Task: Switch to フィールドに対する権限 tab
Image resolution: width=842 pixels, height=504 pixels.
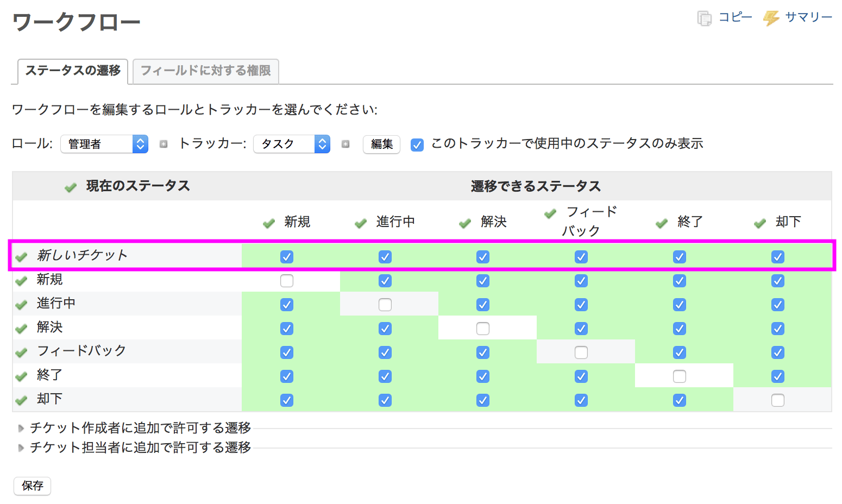Action: tap(206, 71)
